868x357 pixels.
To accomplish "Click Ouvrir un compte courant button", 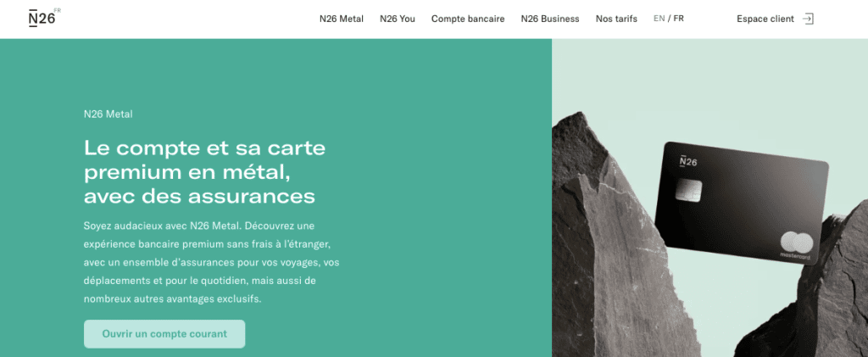I will click(164, 334).
